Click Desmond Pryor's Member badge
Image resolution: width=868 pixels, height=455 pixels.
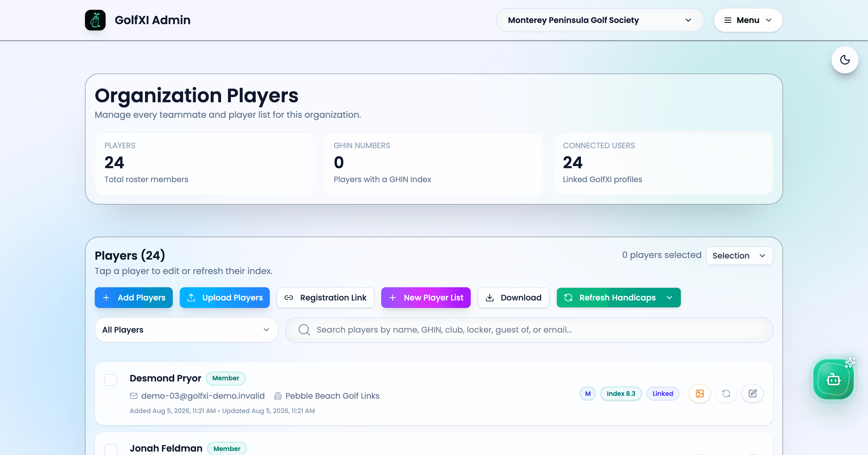point(225,378)
